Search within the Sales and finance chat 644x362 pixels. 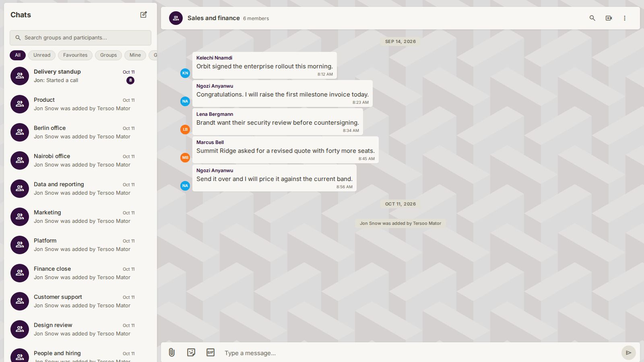tap(592, 18)
